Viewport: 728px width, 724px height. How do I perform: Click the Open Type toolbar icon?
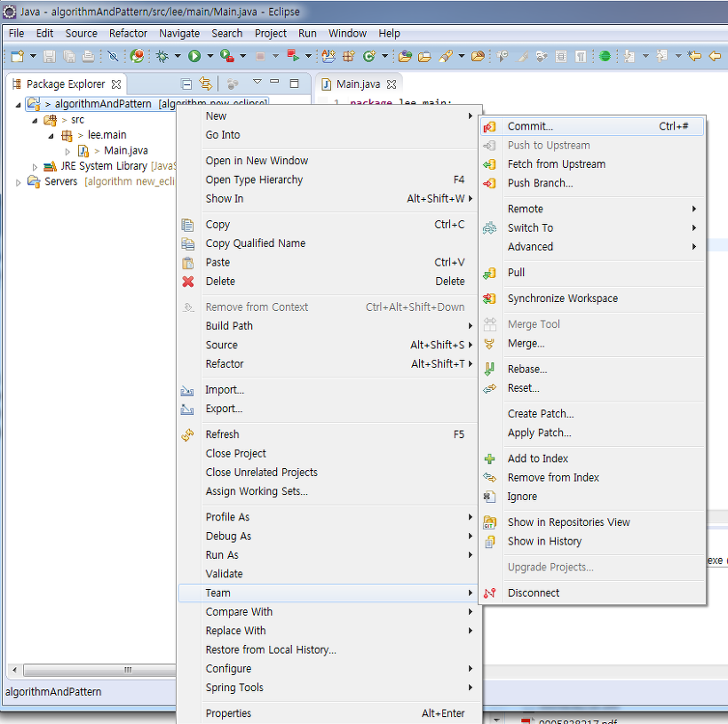405,56
